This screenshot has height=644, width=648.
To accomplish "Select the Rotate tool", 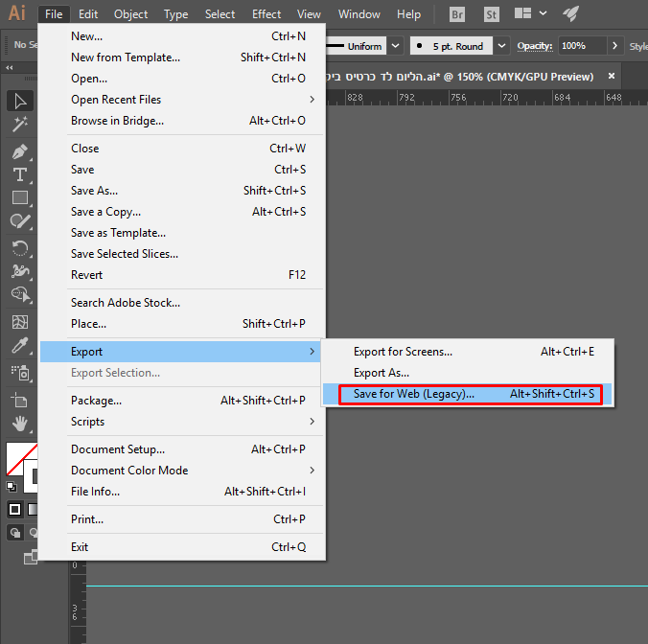I will coord(20,248).
